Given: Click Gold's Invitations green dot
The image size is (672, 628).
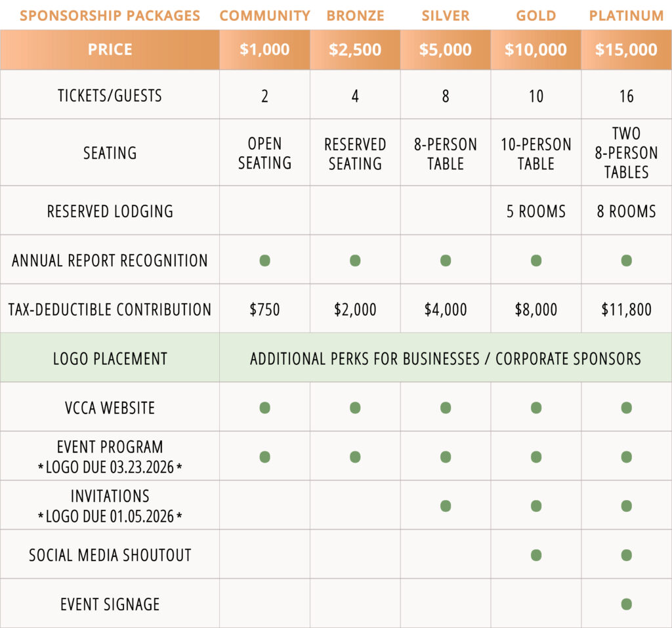Looking at the screenshot, I should point(536,506).
